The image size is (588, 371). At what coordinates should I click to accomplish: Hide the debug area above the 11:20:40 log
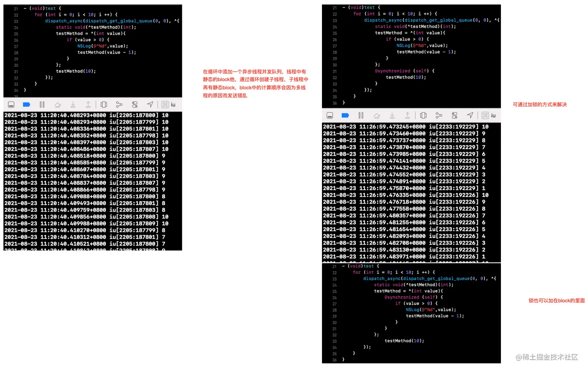11,105
